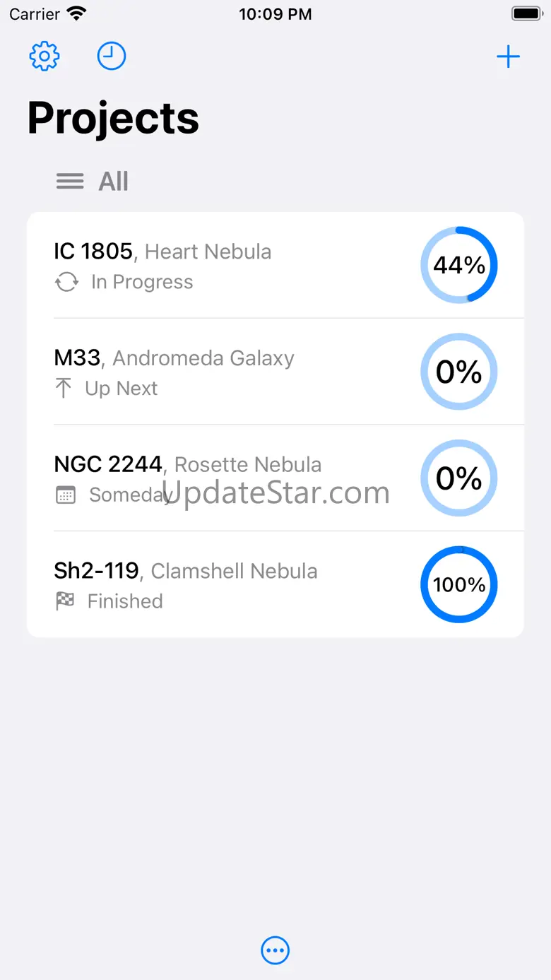This screenshot has width=551, height=980.
Task: Tap NGC 2244's 0% progress ring
Action: tap(459, 478)
